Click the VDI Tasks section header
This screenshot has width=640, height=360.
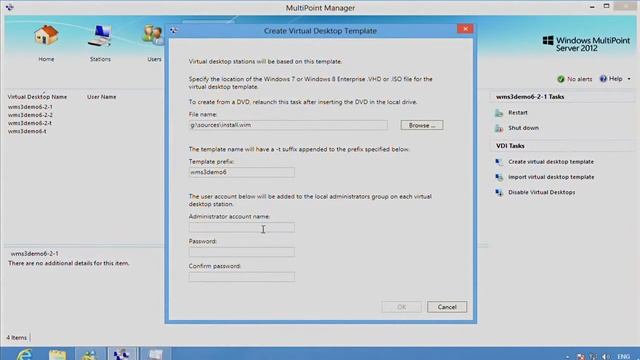coord(510,146)
